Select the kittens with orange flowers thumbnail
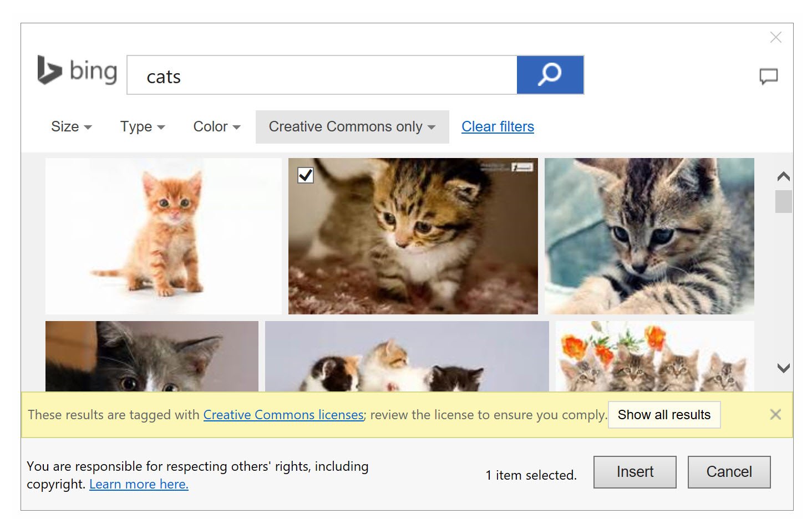The height and width of the screenshot is (529, 812). click(x=655, y=357)
